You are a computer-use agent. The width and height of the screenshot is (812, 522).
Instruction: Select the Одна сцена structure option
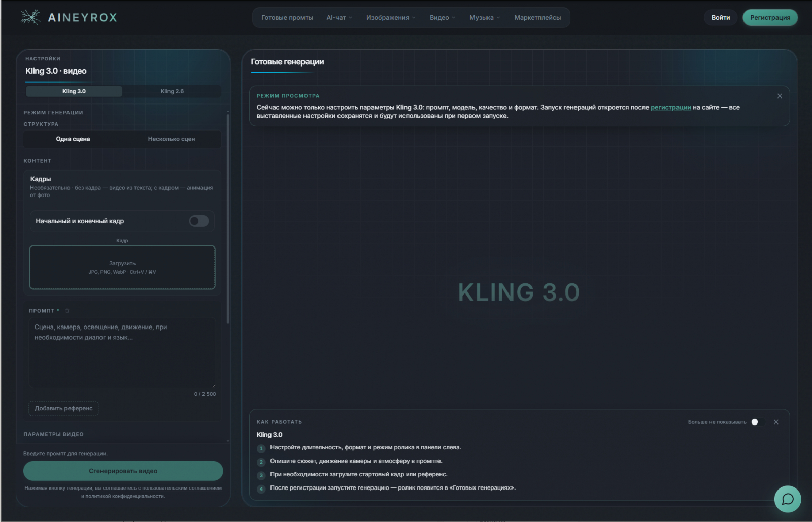coord(73,139)
